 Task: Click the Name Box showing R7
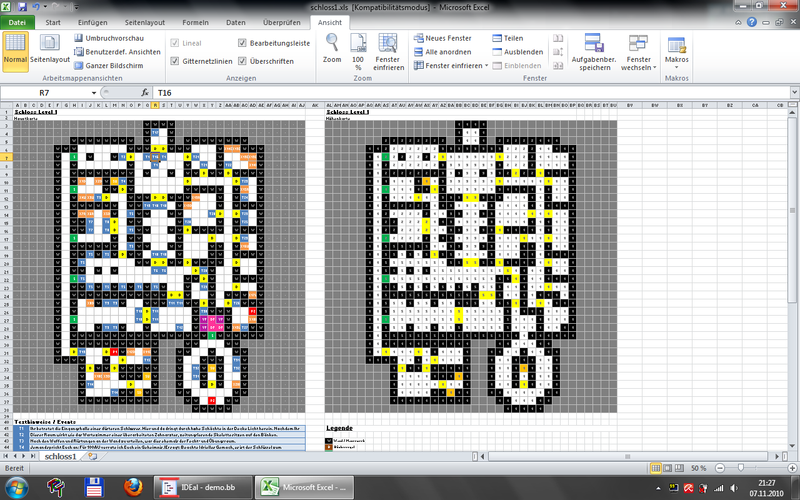(x=44, y=93)
